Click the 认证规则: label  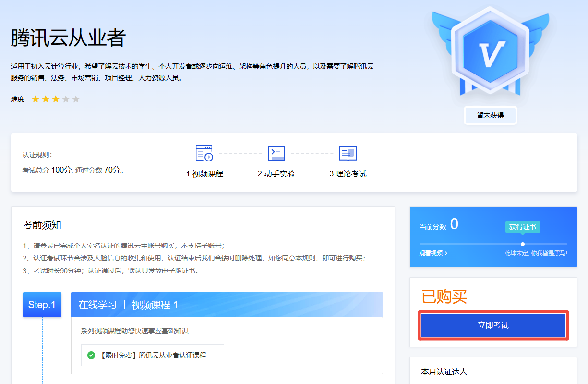[37, 155]
